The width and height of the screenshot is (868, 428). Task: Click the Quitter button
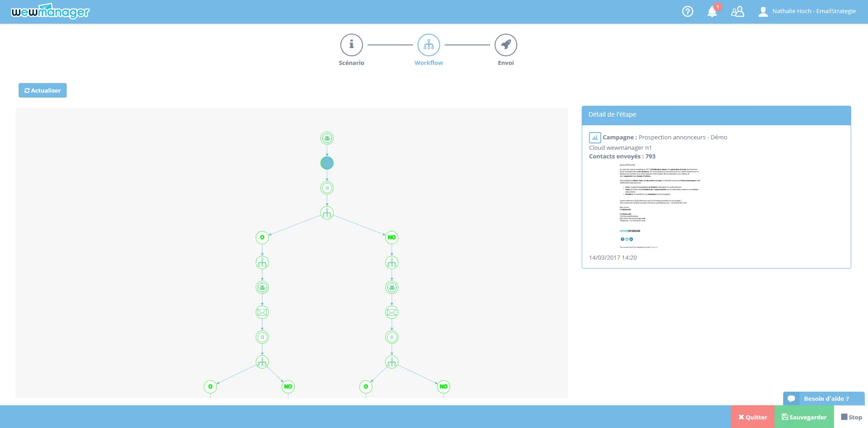click(752, 417)
